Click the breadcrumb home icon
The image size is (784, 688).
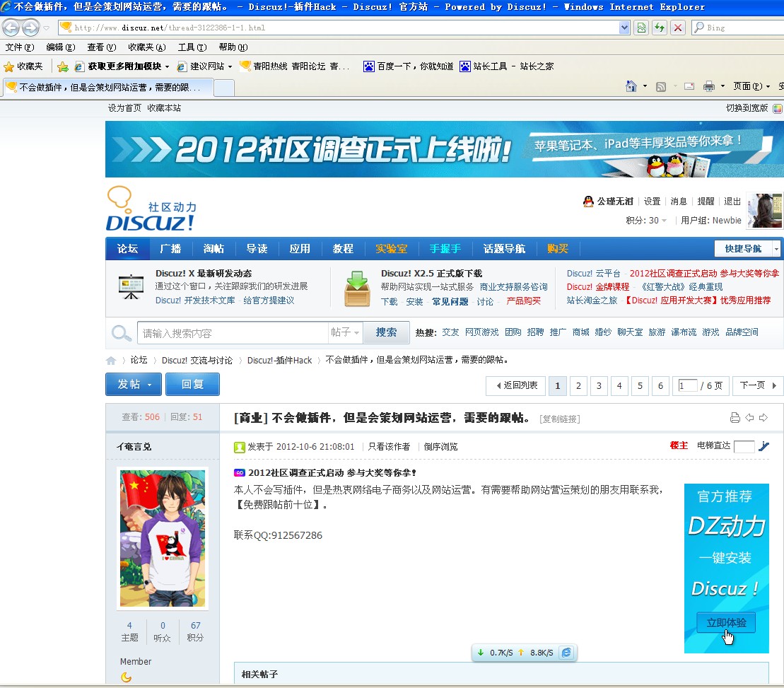click(x=111, y=361)
